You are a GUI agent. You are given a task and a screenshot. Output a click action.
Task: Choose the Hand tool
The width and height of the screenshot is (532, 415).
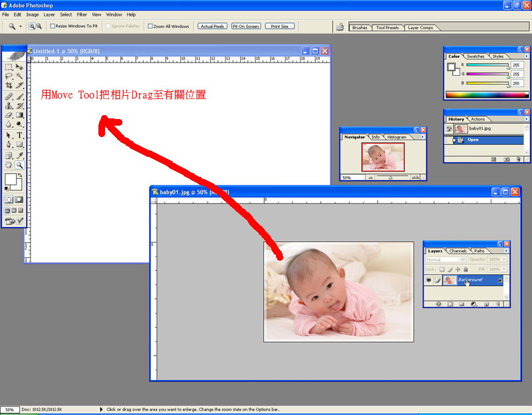[9, 164]
